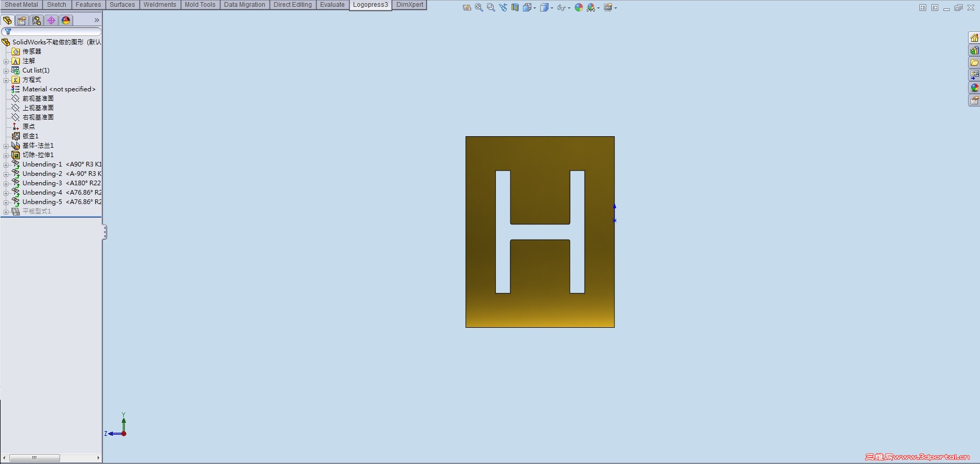The width and height of the screenshot is (980, 464).
Task: Click the panel collapse handle
Action: (x=104, y=232)
